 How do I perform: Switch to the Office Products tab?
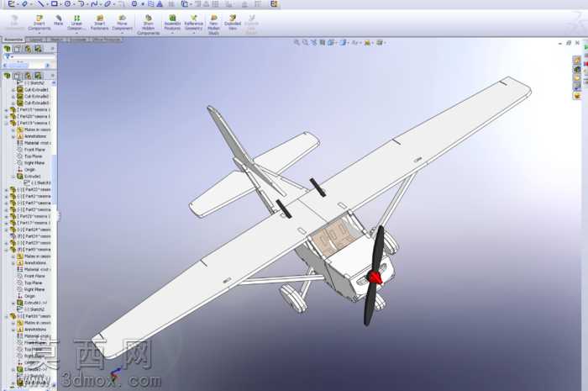point(106,40)
